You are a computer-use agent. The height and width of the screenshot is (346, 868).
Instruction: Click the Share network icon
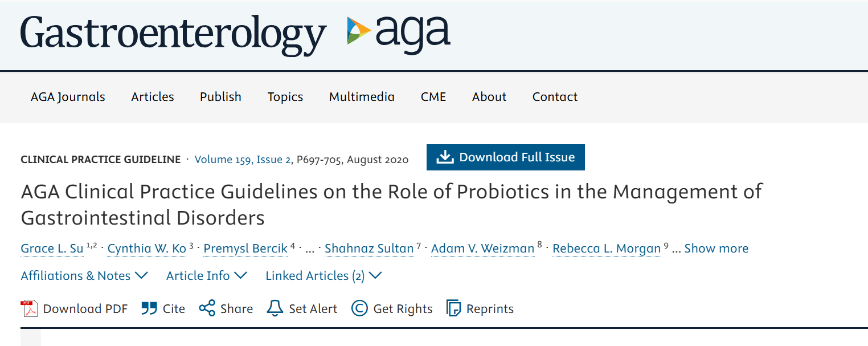point(207,308)
